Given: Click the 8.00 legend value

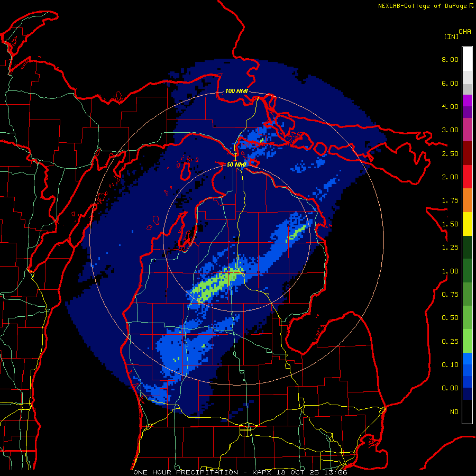Looking at the screenshot, I should [x=450, y=59].
